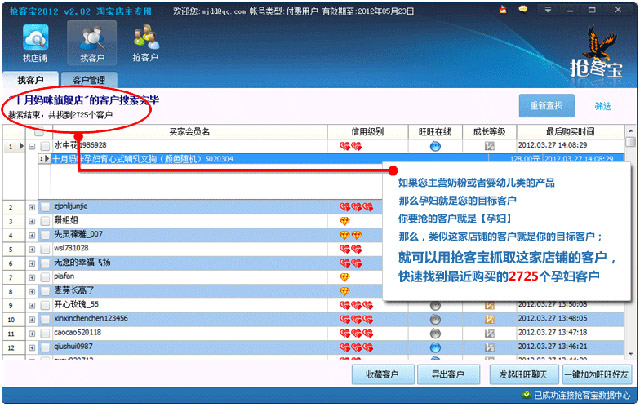Click Wangwang offline icon for xinxinchendhen123456
The height and width of the screenshot is (407, 640).
[x=436, y=319]
